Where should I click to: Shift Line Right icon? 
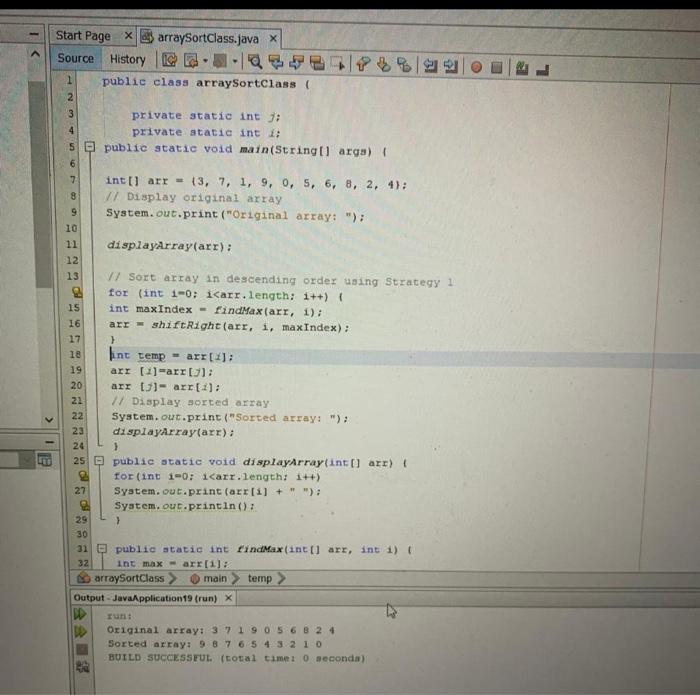[450, 67]
